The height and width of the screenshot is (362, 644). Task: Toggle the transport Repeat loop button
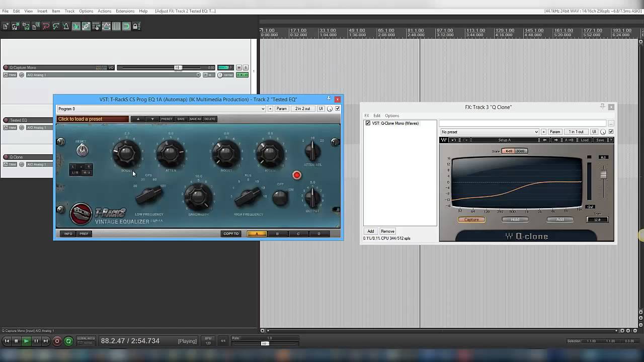[x=68, y=341]
